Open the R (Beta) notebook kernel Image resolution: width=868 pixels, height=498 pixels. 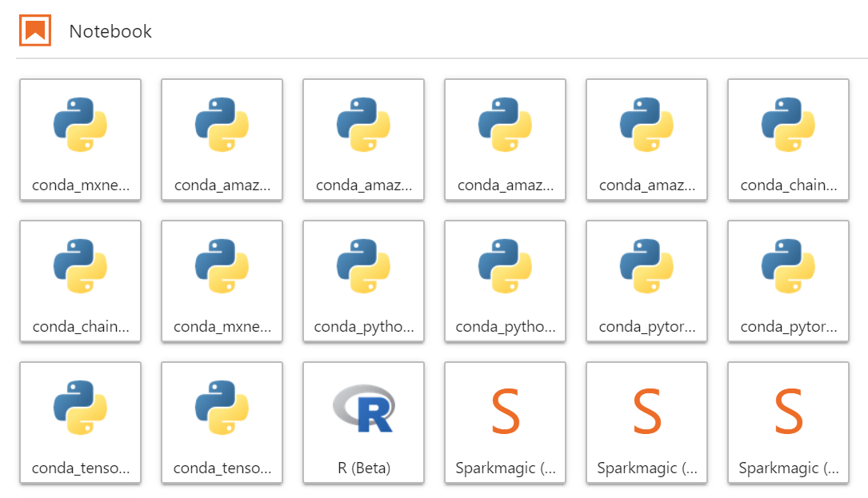(364, 423)
